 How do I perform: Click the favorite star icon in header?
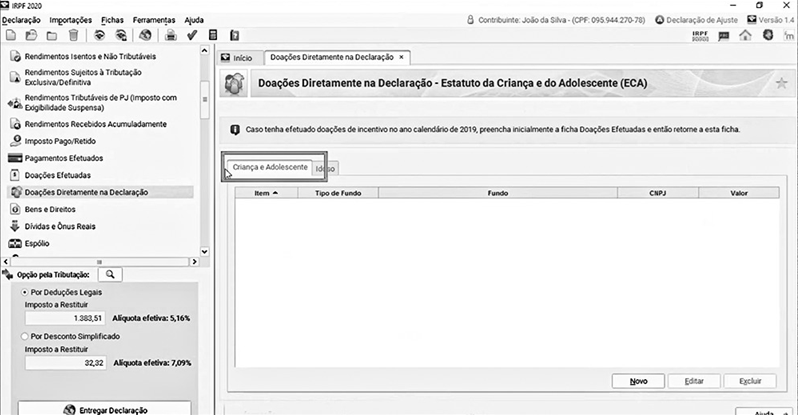[x=781, y=82]
